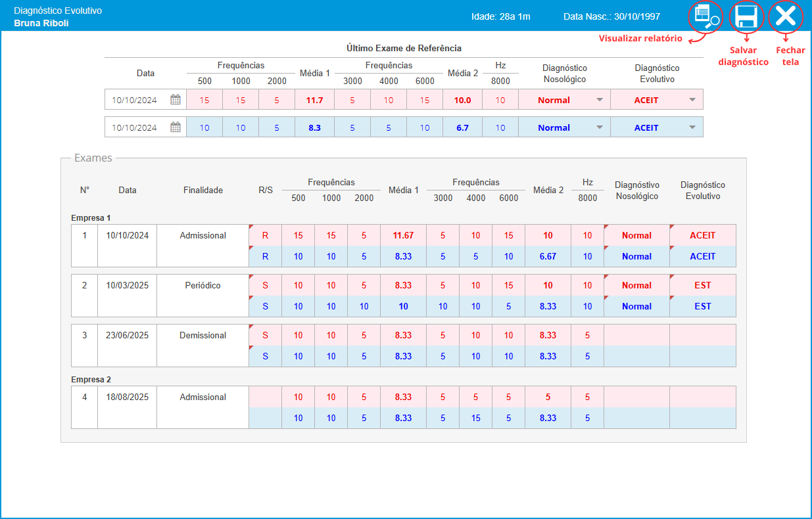The height and width of the screenshot is (519, 812).
Task: Click empty red Diagnóstico Nosológico cell in exam 3
Action: [x=636, y=335]
